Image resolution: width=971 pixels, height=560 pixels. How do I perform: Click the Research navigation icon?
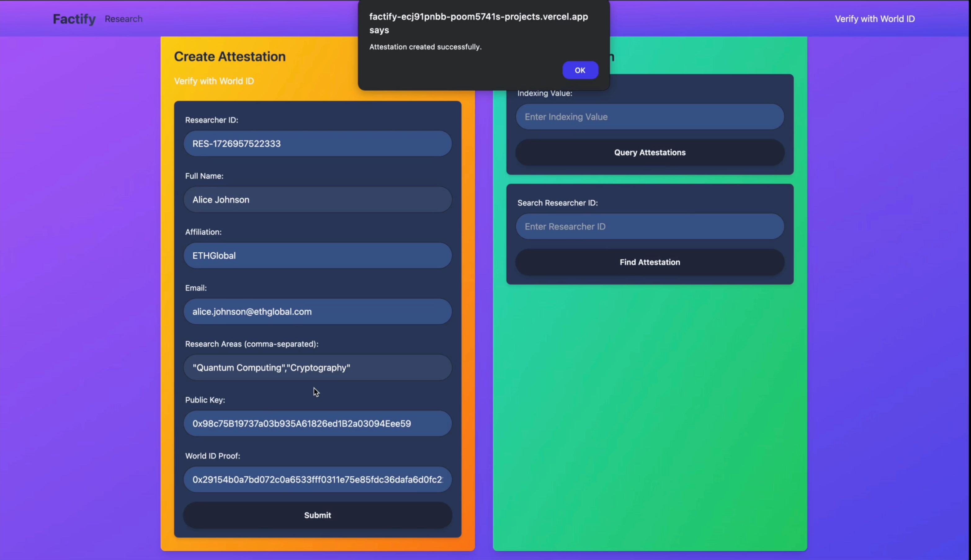pyautogui.click(x=123, y=18)
